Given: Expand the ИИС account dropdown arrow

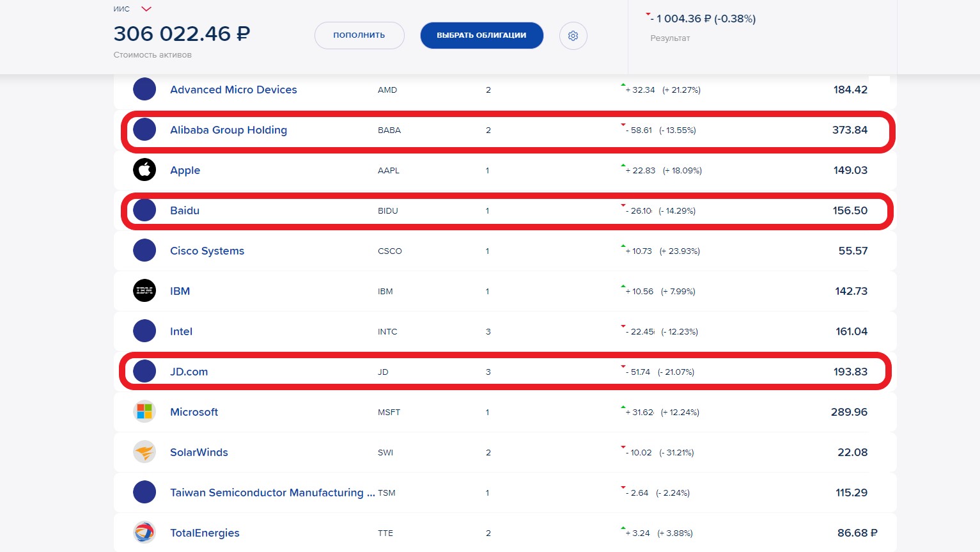Looking at the screenshot, I should [x=146, y=9].
